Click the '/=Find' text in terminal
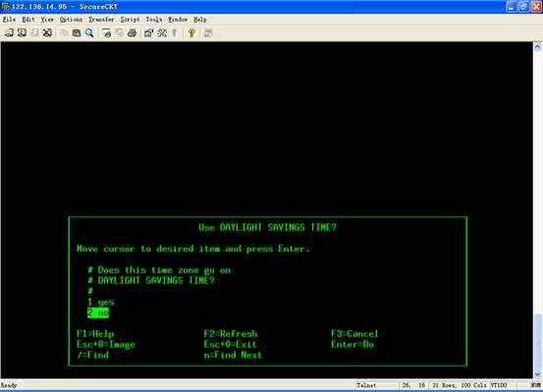 pos(92,355)
